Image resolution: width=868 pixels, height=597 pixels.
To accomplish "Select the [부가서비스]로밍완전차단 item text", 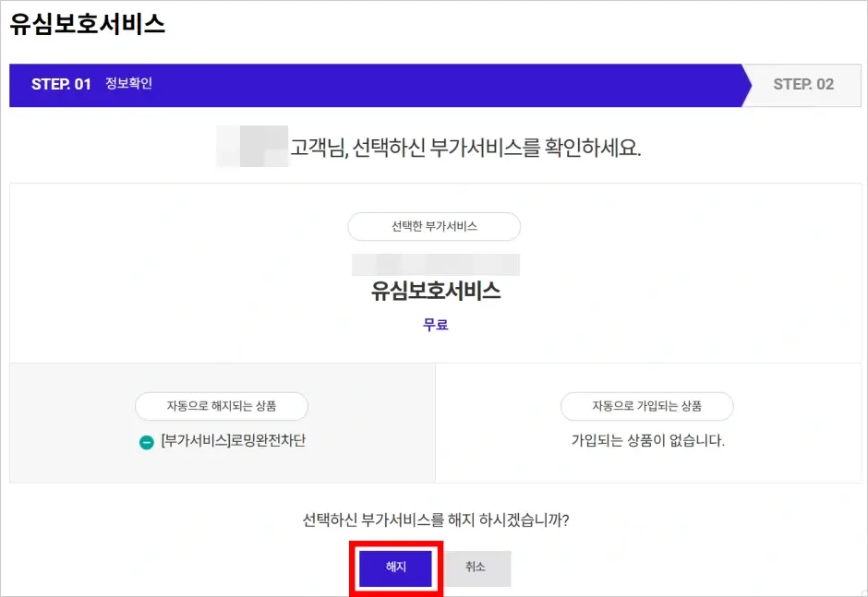I will 233,441.
